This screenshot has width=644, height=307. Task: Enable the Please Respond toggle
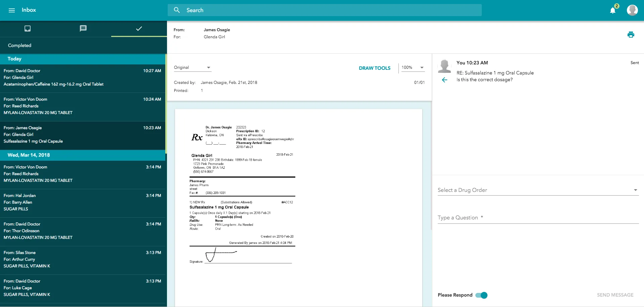pos(482,295)
